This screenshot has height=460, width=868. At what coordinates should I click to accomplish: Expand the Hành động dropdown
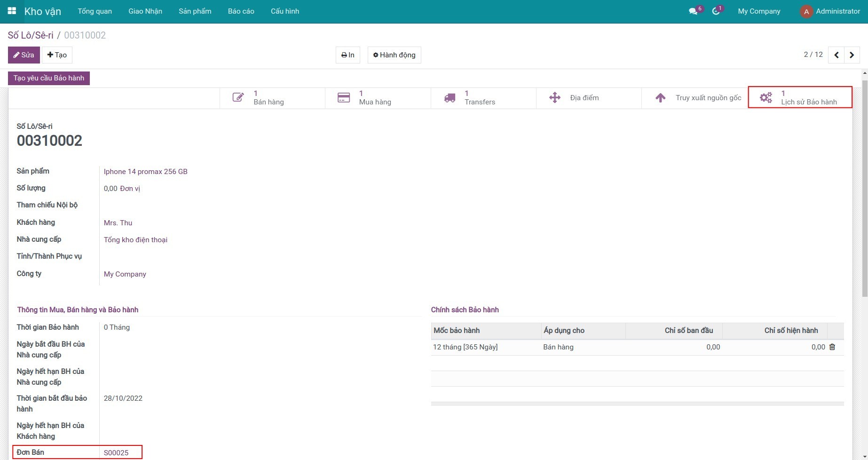tap(394, 55)
